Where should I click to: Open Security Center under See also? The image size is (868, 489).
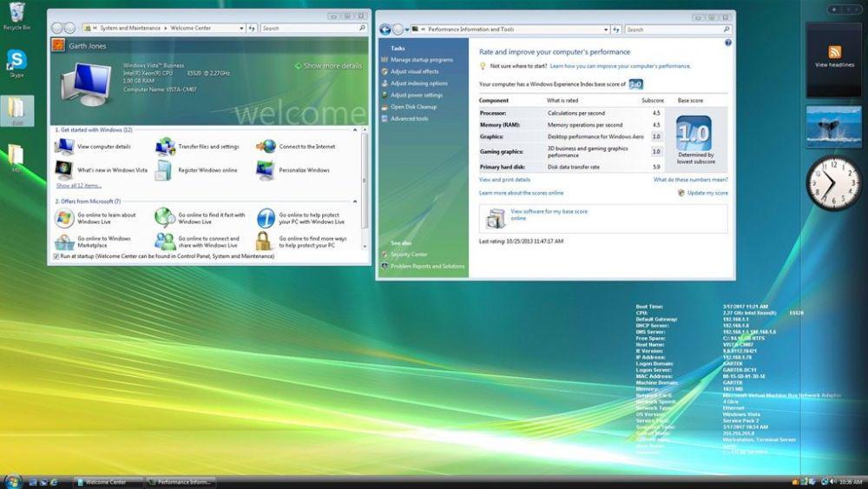[x=409, y=254]
